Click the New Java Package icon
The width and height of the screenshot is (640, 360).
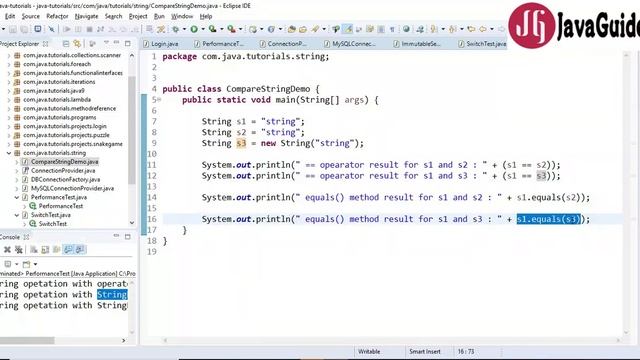253,29
